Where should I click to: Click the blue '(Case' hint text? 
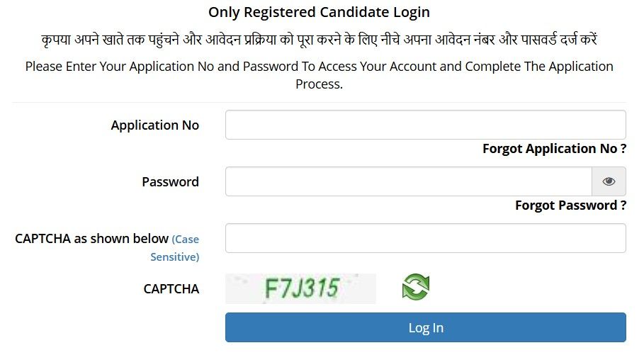(x=186, y=240)
